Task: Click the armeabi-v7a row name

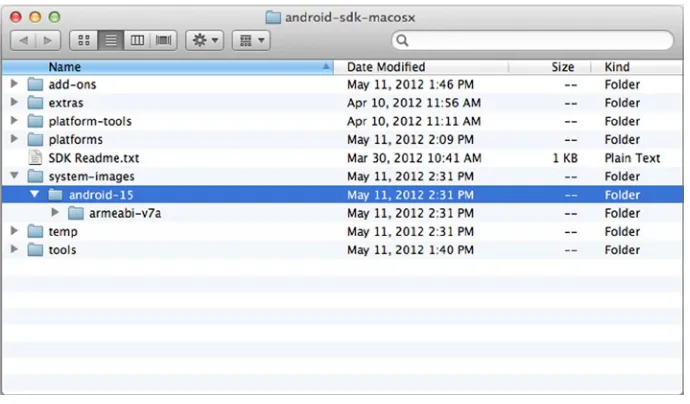Action: point(125,213)
